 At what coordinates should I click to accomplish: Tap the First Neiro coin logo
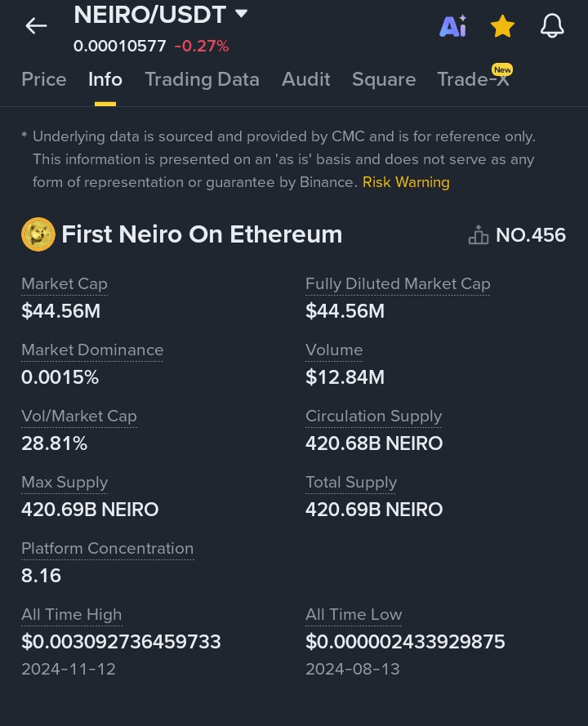38,234
